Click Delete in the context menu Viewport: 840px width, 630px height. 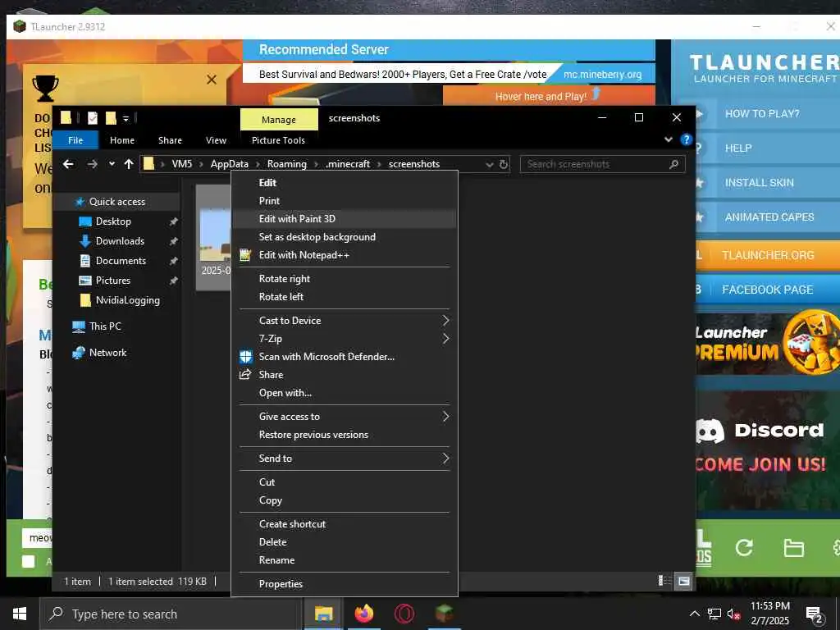[344, 542]
